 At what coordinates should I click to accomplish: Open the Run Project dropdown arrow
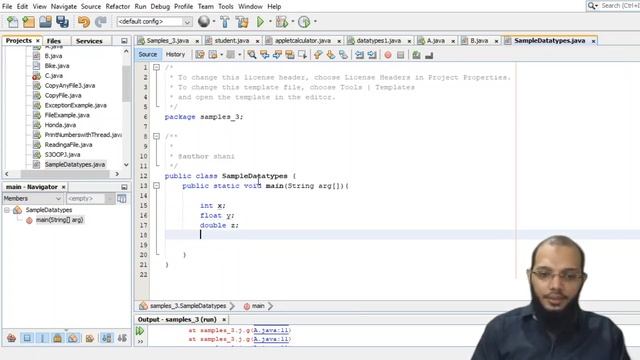[x=270, y=22]
